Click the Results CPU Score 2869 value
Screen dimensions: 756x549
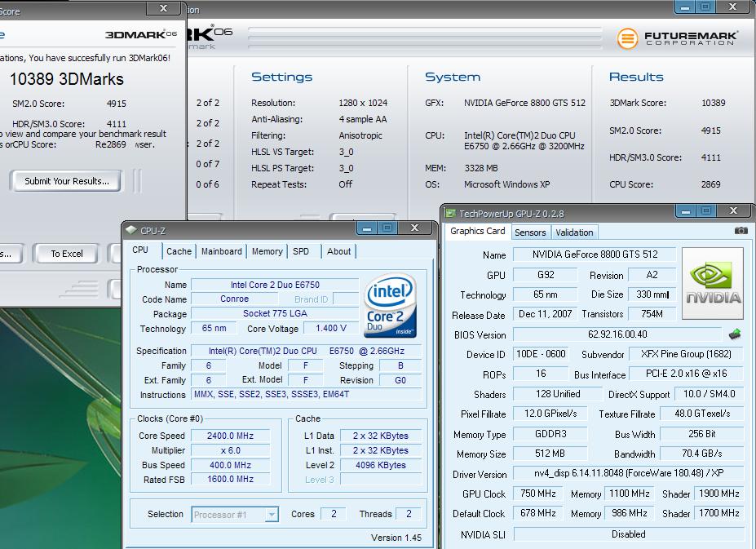(710, 184)
